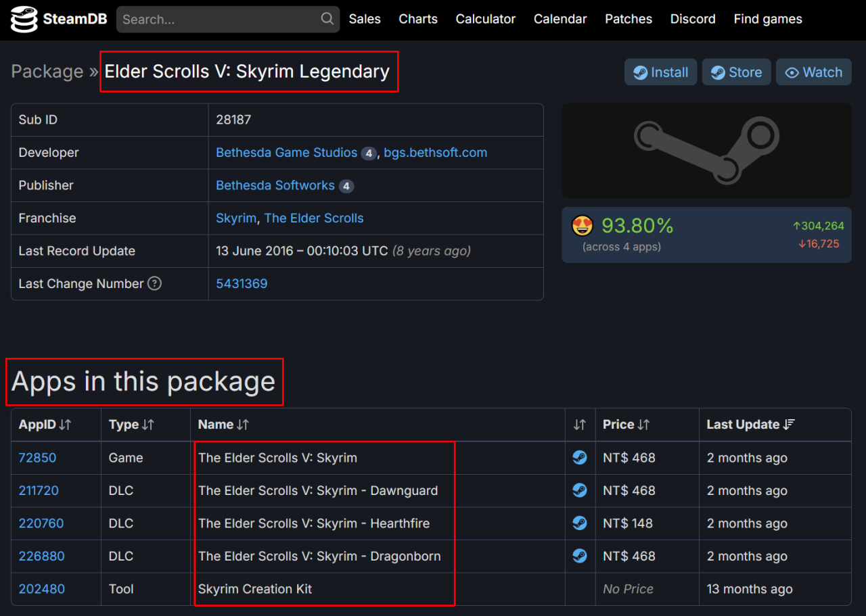Image resolution: width=866 pixels, height=616 pixels.
Task: Open Steam store icon for Hearthfire row
Action: tap(580, 523)
